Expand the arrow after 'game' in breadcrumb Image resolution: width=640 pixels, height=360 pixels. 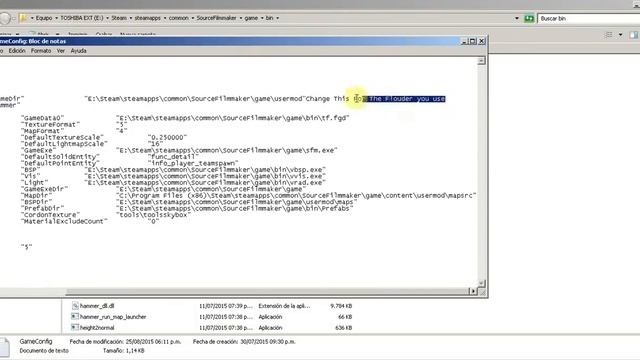pyautogui.click(x=262, y=18)
